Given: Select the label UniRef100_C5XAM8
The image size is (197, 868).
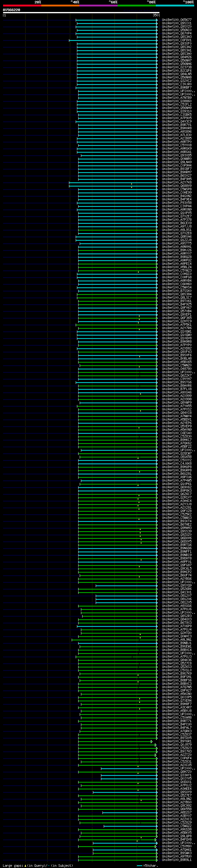Looking at the screenshot, I should tap(177, 718).
